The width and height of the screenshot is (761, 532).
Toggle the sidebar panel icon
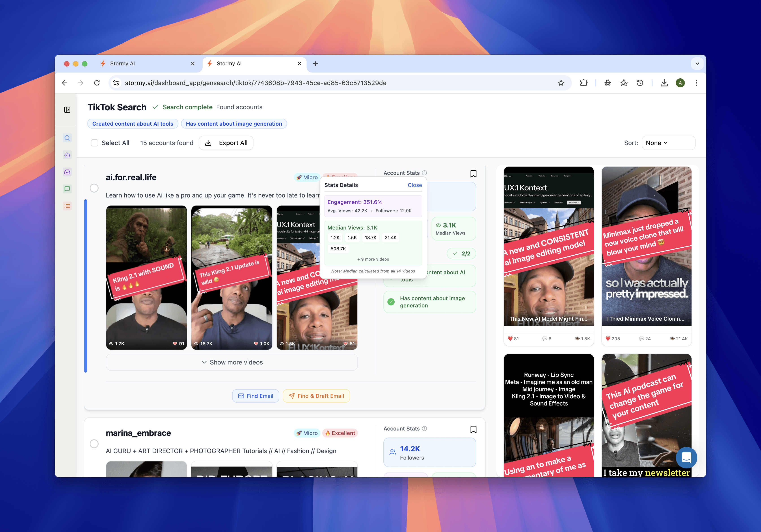coord(67,110)
